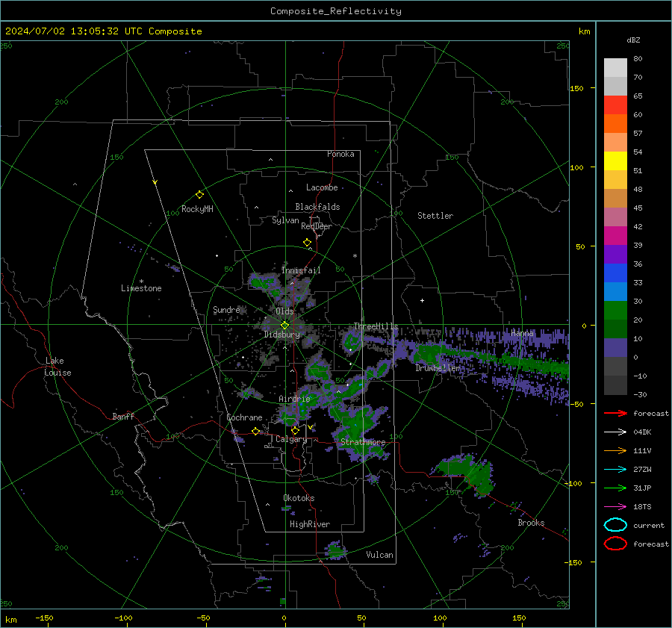The height and width of the screenshot is (628, 672).
Task: Click the Sylvan label
Action: coord(285,220)
